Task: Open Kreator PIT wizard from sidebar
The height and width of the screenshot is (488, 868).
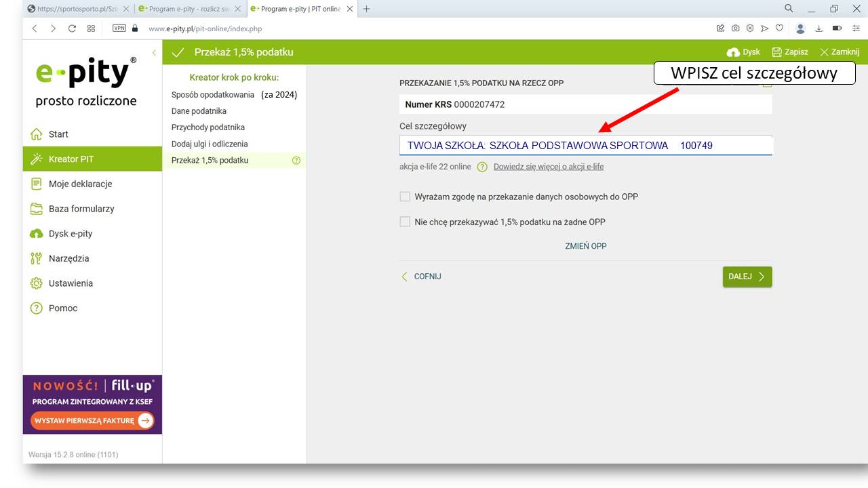Action: point(92,159)
